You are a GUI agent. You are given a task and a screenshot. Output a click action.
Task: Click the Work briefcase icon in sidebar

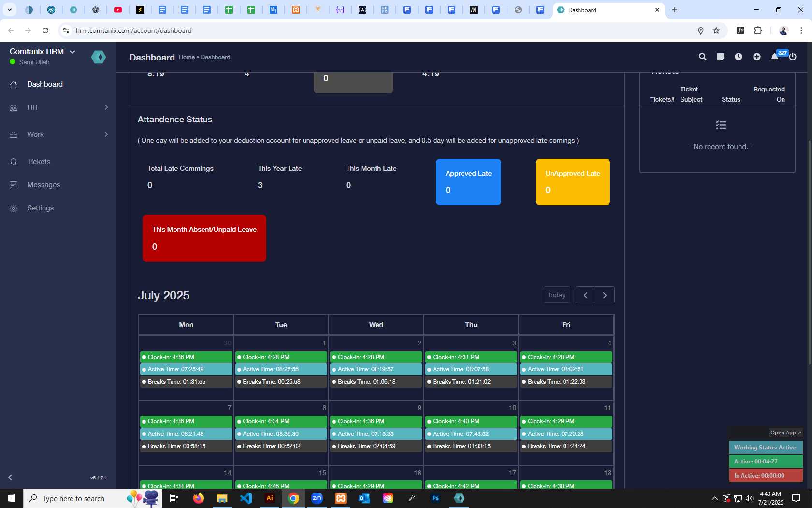coord(14,135)
